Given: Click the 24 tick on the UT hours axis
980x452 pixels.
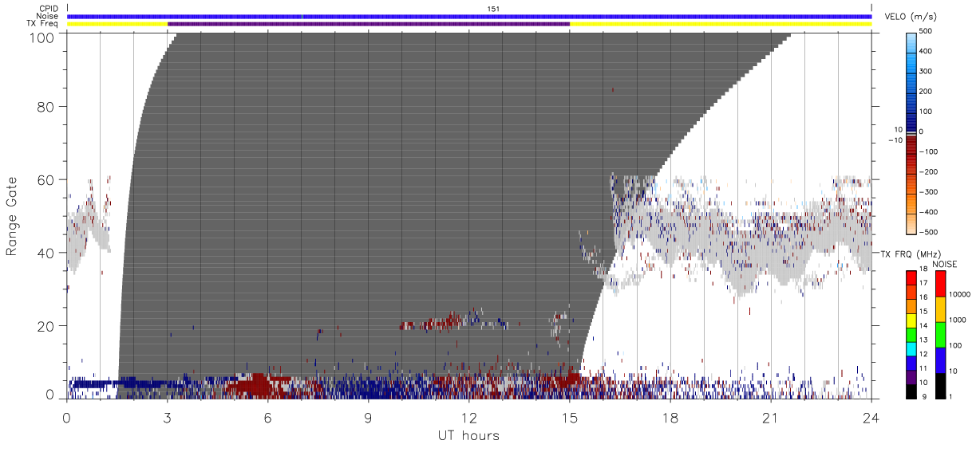Looking at the screenshot, I should [x=871, y=417].
